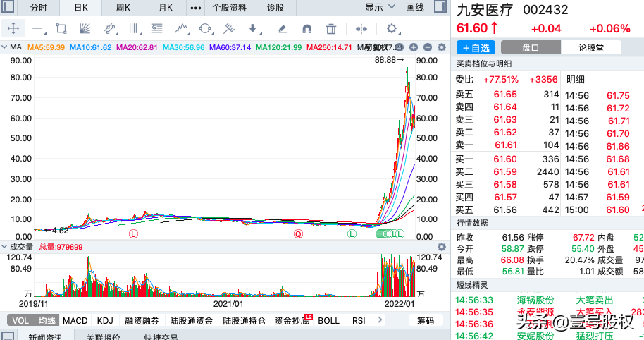This screenshot has height=340, width=644.
Task: Select the BOLL indicator
Action: coord(329,321)
